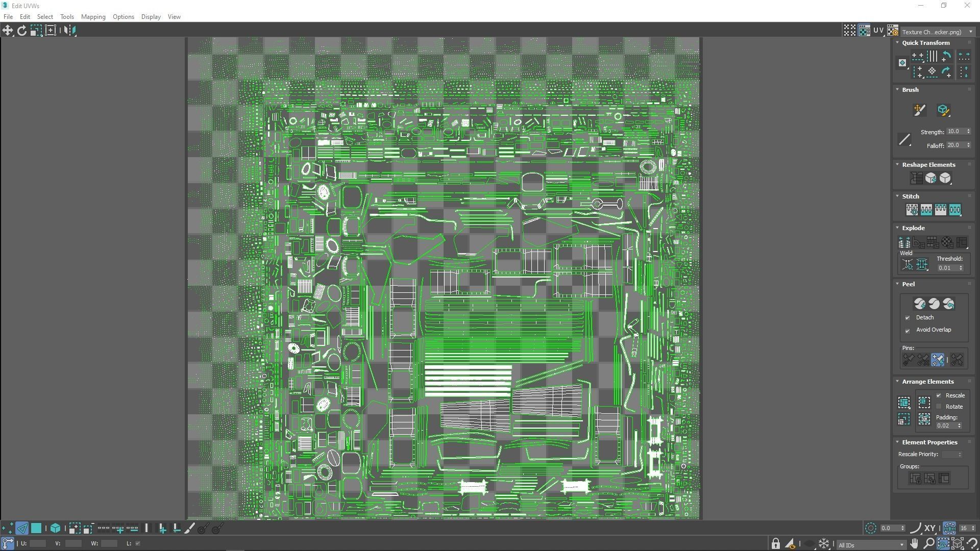Disable the Avoid Overlap checkbox
Screen dimensions: 980x551
click(908, 330)
